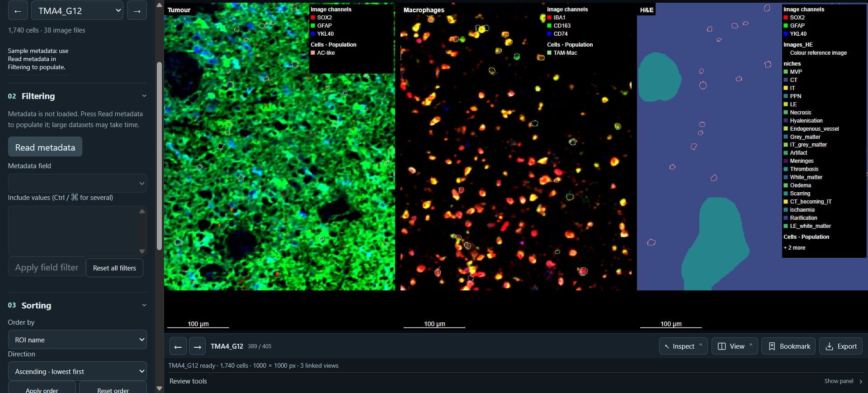Image resolution: width=868 pixels, height=393 pixels.
Task: Click the '1,740 cells · 38 image files' summary text
Action: click(47, 30)
